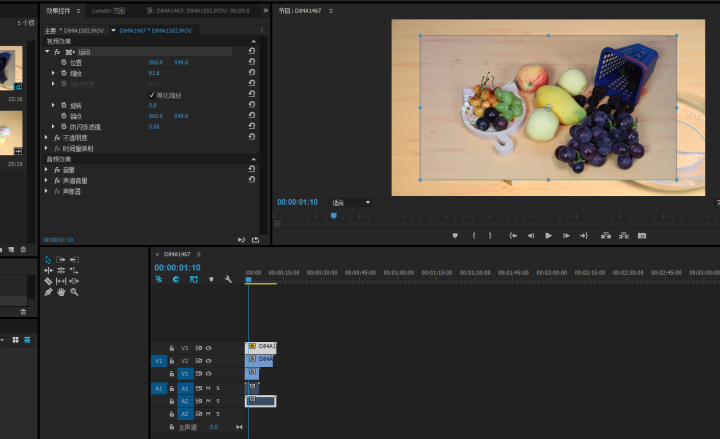Toggle V1 track visibility eye
The height and width of the screenshot is (439, 720).
click(x=208, y=374)
